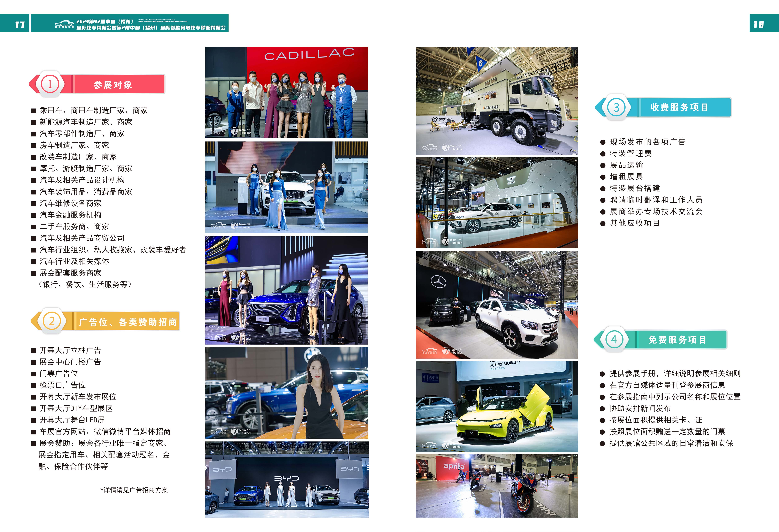Click text 展会中心门楼广告
The height and width of the screenshot is (532, 779).
point(70,362)
